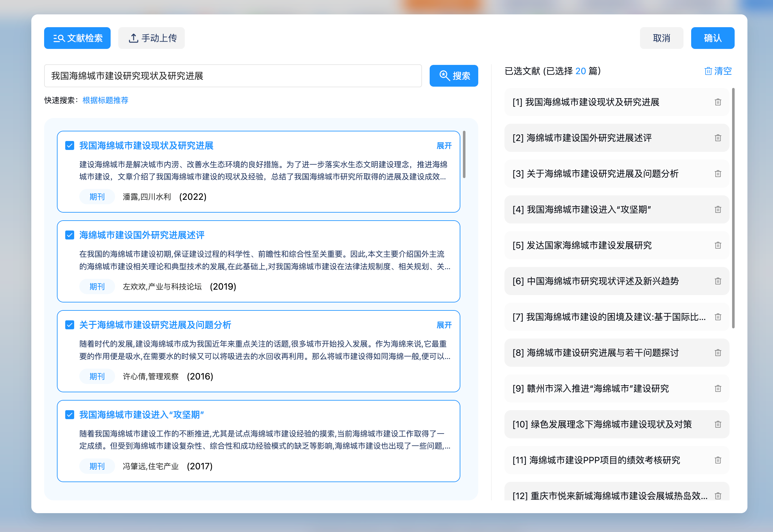Expand 关于海绵城市建设研究进展及问题分析 abstract
Image resolution: width=773 pixels, height=532 pixels.
(444, 325)
